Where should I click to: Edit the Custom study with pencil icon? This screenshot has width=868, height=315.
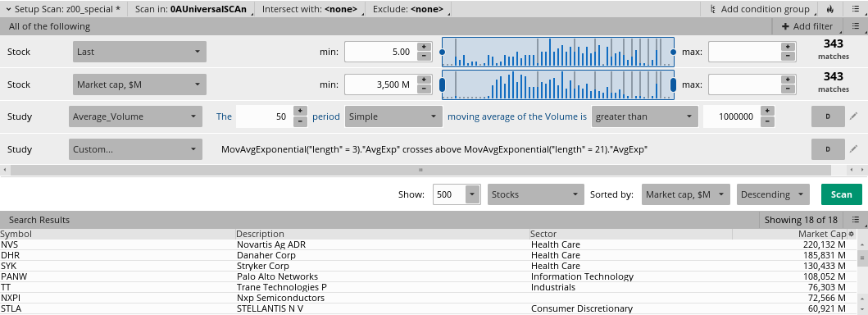853,149
